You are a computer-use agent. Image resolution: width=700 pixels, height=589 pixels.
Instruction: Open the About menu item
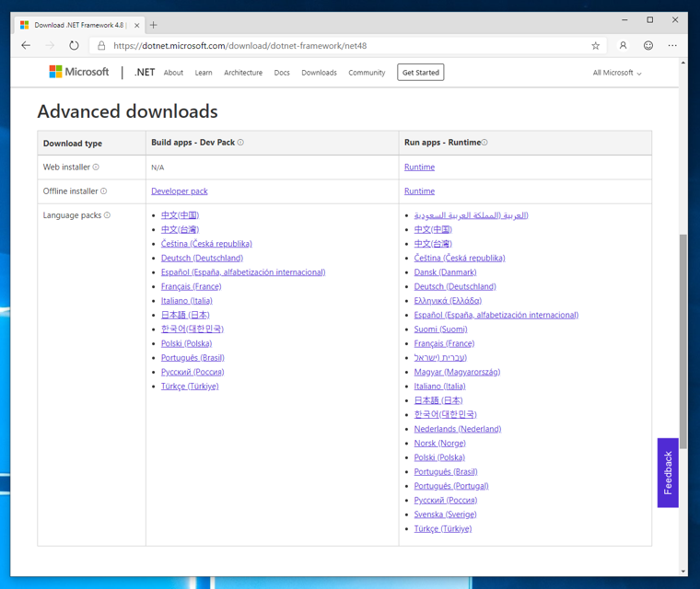pyautogui.click(x=173, y=73)
